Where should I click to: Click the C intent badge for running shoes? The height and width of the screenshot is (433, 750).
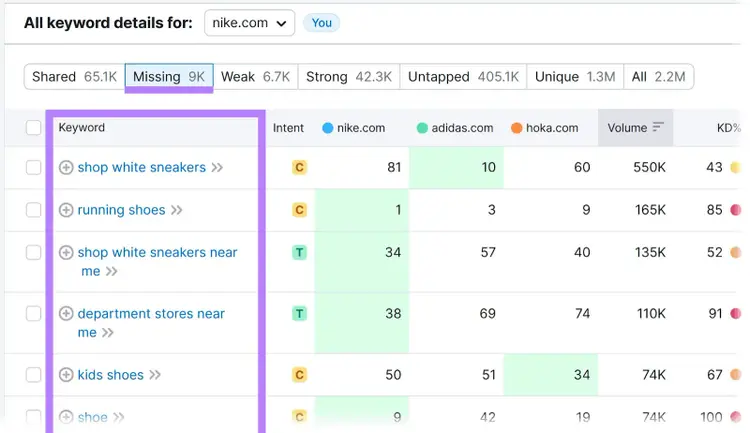(x=299, y=210)
